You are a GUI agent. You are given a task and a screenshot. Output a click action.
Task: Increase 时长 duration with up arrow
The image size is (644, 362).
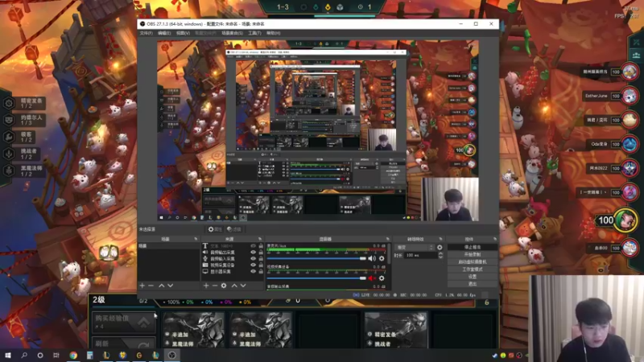[440, 253]
